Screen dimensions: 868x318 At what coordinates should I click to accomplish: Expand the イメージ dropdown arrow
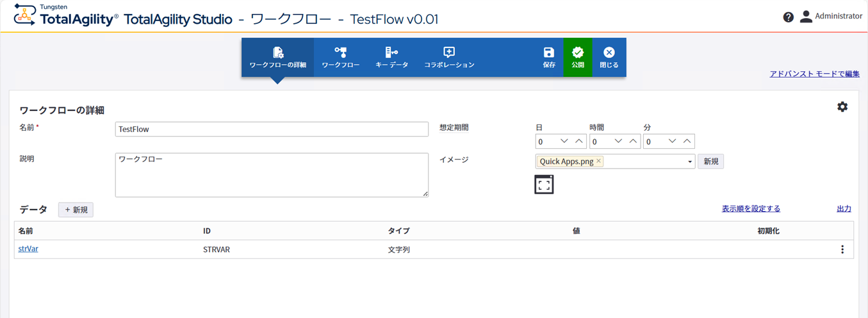click(x=690, y=162)
